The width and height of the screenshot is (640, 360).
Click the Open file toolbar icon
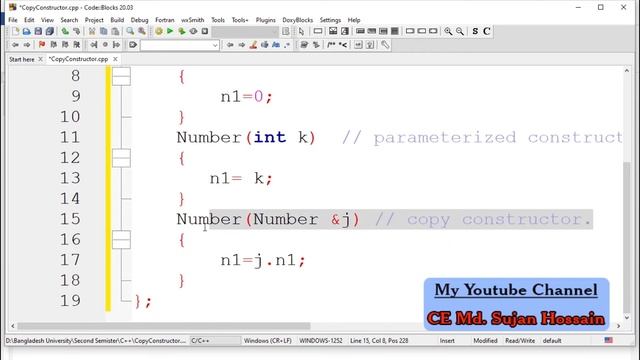coord(27,31)
